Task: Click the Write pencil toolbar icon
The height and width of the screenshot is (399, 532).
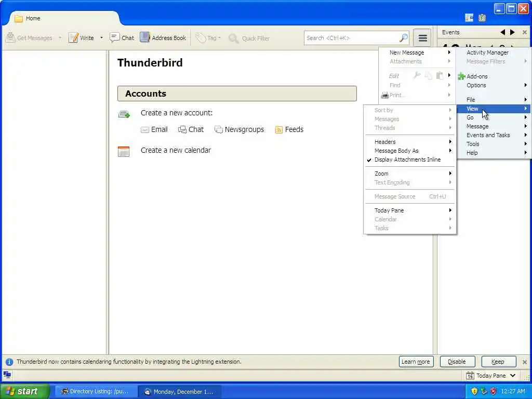Action: click(73, 37)
